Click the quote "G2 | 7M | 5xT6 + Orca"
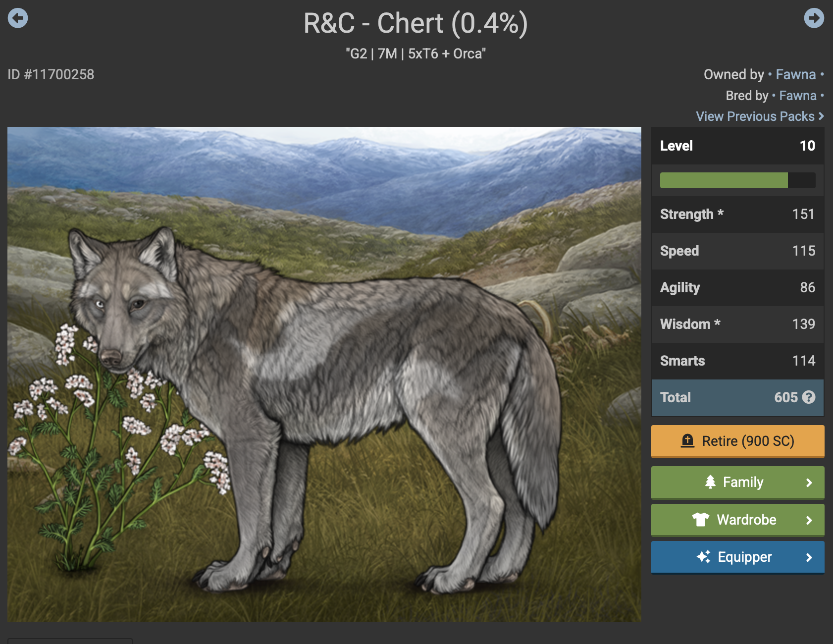 tap(416, 54)
